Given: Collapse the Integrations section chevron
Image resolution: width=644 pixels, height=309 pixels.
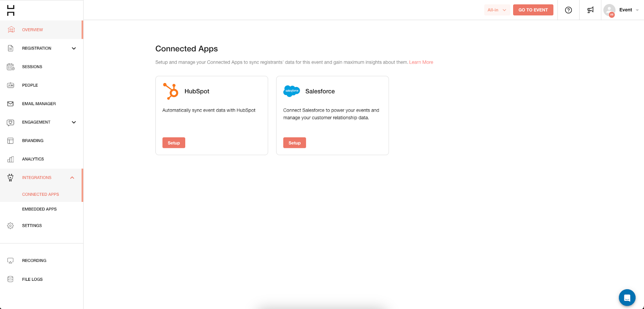Looking at the screenshot, I should (x=72, y=178).
